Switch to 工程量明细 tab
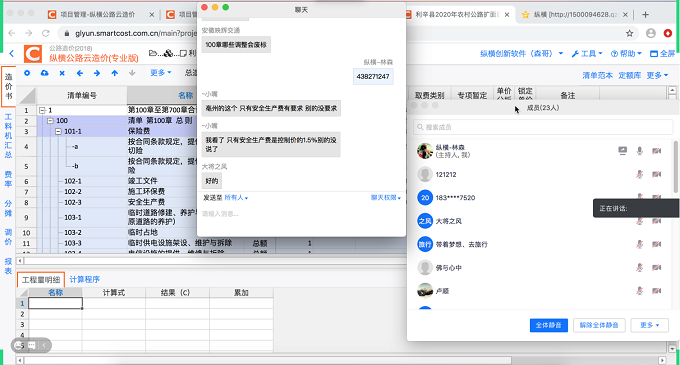Image resolution: width=680 pixels, height=365 pixels. pos(41,280)
